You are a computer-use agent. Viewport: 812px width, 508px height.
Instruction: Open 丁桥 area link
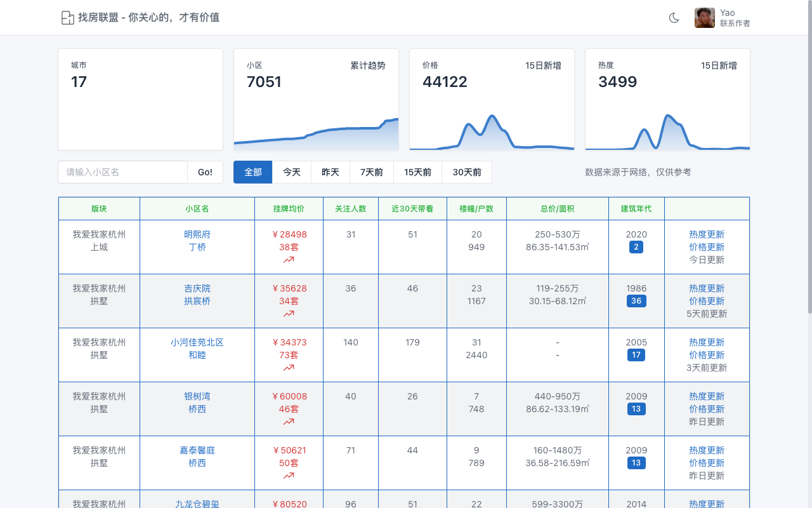coord(197,247)
